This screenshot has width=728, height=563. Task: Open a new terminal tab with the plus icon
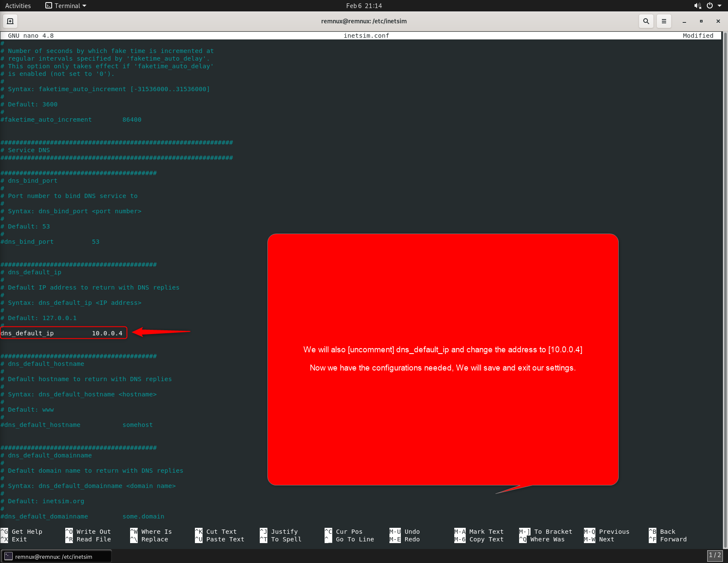[10, 21]
